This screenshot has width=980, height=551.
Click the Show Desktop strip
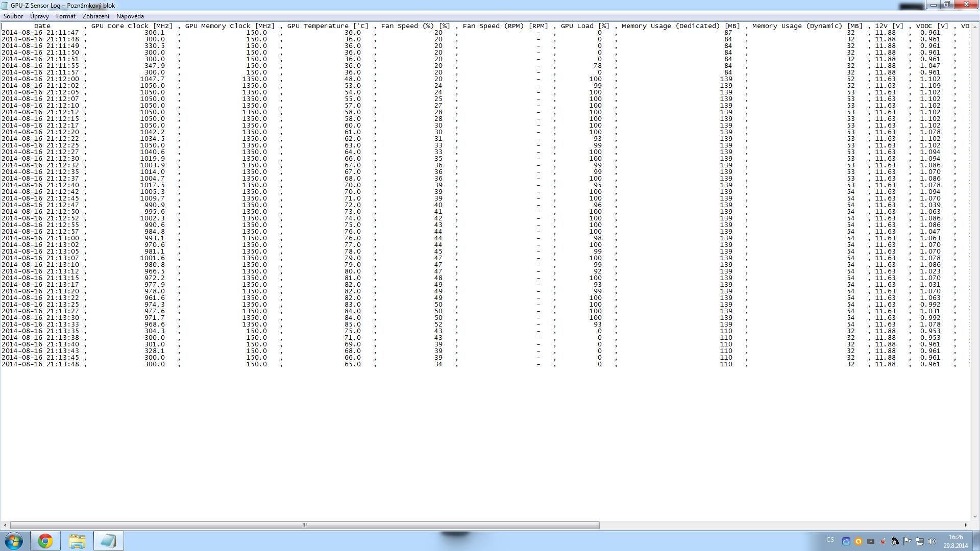coord(977,541)
